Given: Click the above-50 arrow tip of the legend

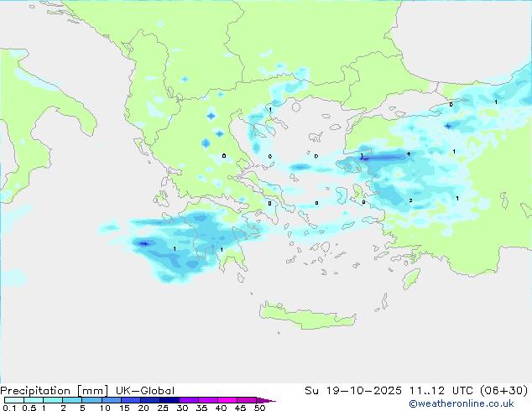Looking at the screenshot, I should (x=266, y=400).
